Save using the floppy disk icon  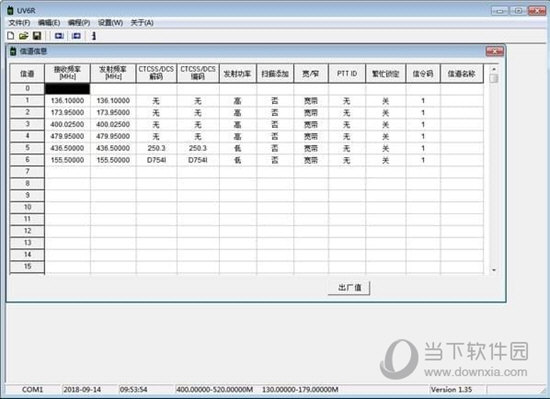(x=37, y=36)
